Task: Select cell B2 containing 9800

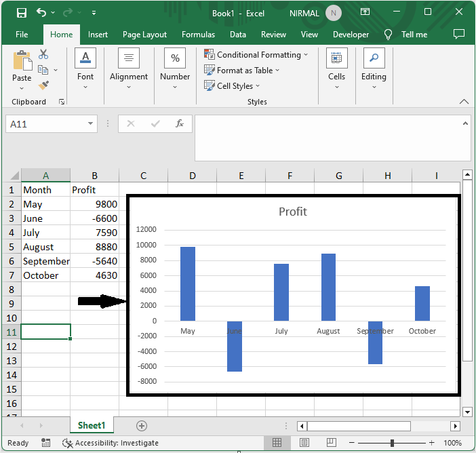Action: coord(94,204)
